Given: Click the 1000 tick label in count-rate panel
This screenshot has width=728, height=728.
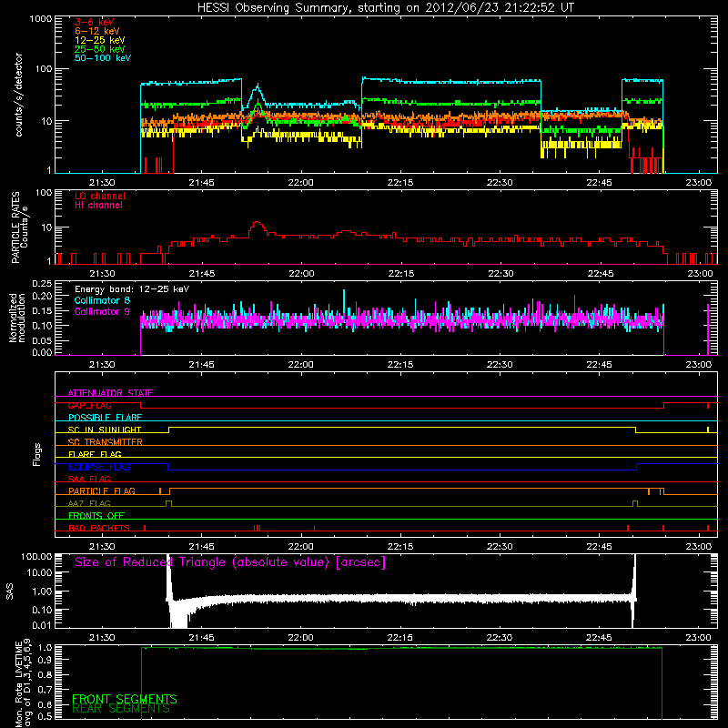Looking at the screenshot, I should point(41,19).
